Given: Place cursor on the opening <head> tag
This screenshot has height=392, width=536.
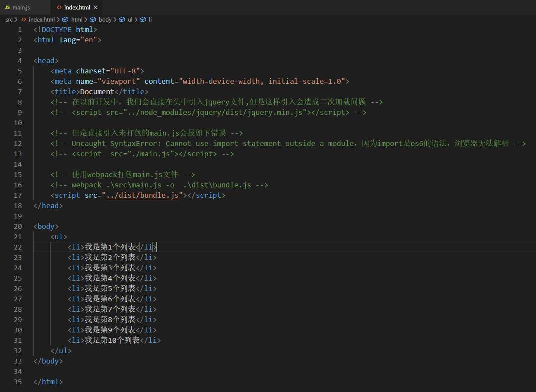Looking at the screenshot, I should pyautogui.click(x=46, y=60).
